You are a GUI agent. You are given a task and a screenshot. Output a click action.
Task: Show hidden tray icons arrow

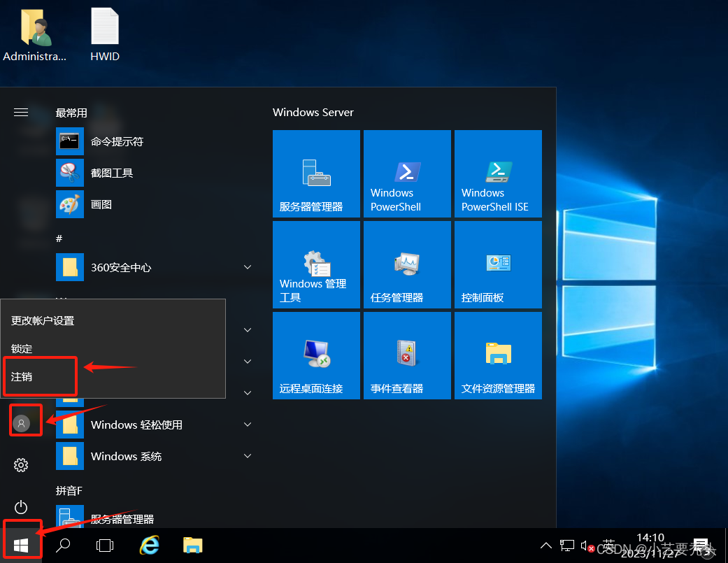coord(546,546)
